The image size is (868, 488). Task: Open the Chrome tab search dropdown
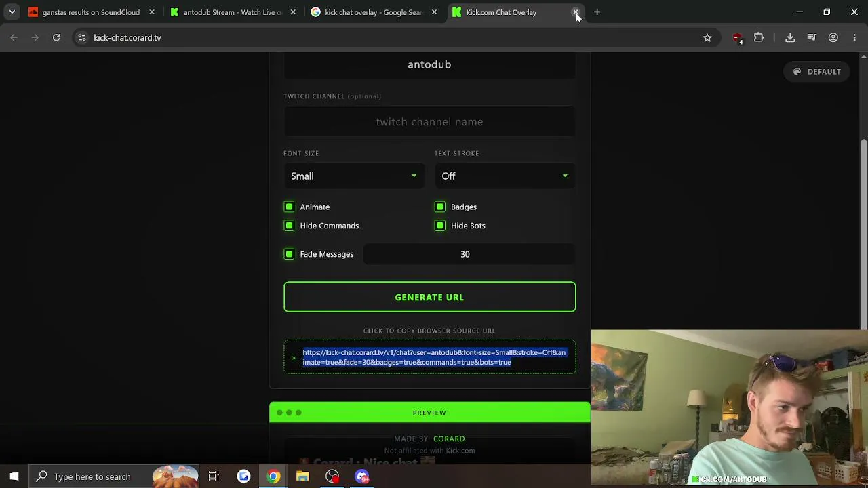[x=12, y=12]
